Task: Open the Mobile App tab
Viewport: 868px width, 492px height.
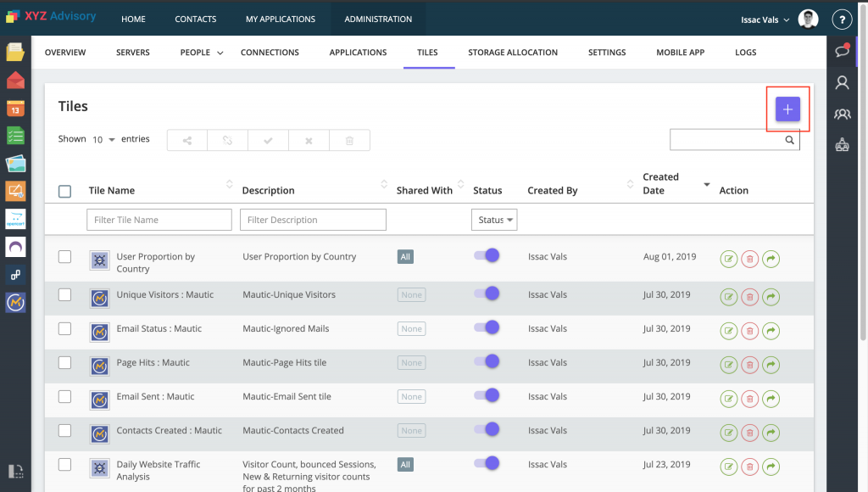Action: [681, 52]
